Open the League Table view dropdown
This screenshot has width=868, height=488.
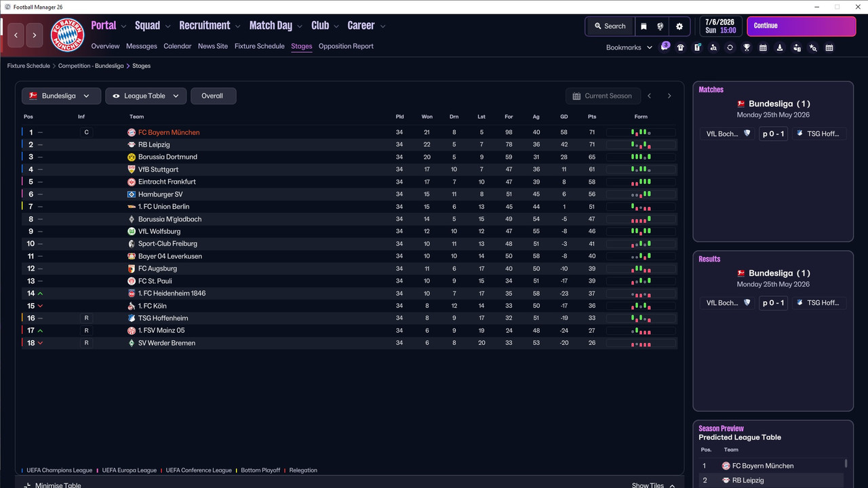(146, 96)
